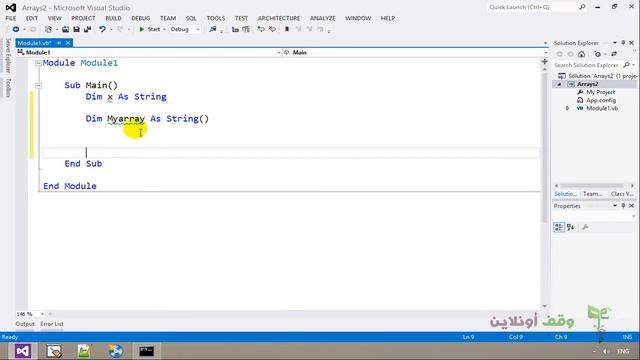This screenshot has height=360, width=640.
Task: Close the Module1.vb tab
Action: tap(68, 43)
